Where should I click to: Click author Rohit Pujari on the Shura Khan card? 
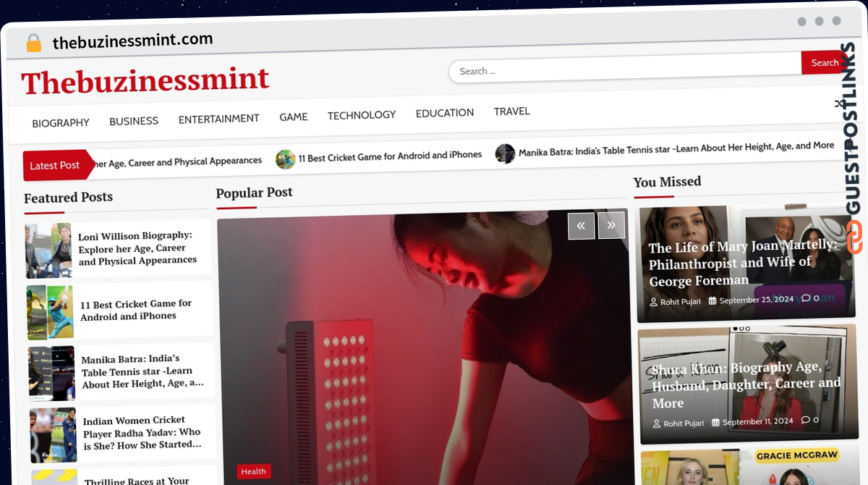(x=684, y=423)
